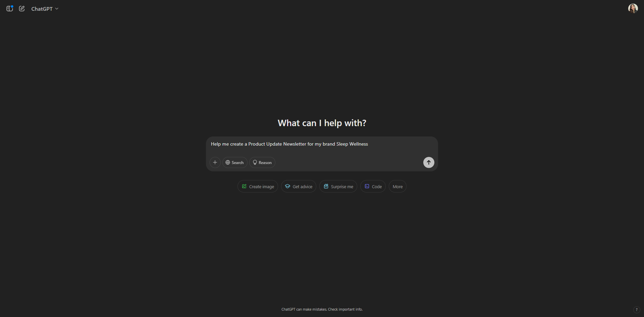Open the user profile avatar menu
Viewport: 644px width, 317px height.
tap(633, 8)
